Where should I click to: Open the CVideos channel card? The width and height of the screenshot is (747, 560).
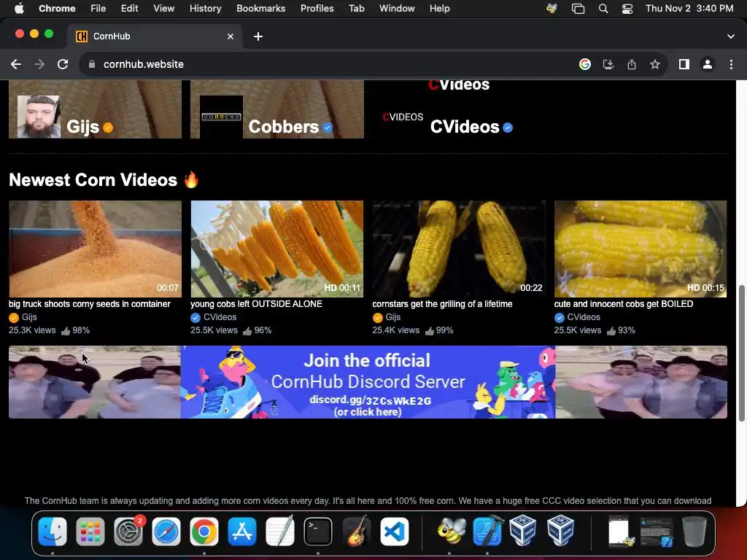(x=460, y=109)
